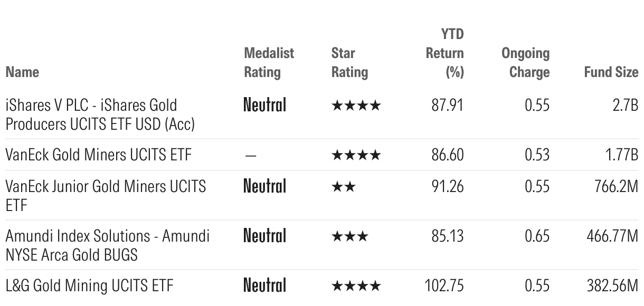This screenshot has height=306, width=644.
Task: Click the two-star rating for VanEck Junior
Action: pyautogui.click(x=343, y=187)
